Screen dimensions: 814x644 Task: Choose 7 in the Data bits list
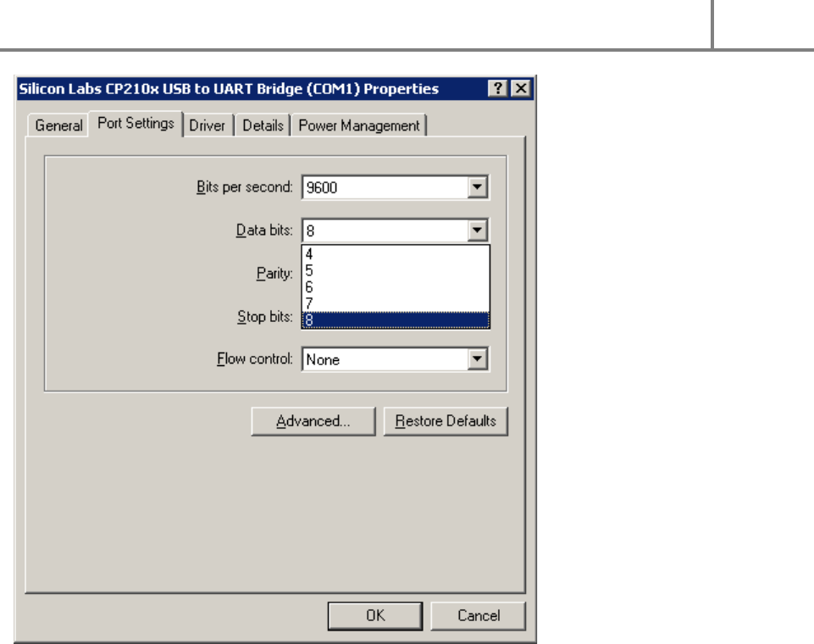[x=396, y=304]
